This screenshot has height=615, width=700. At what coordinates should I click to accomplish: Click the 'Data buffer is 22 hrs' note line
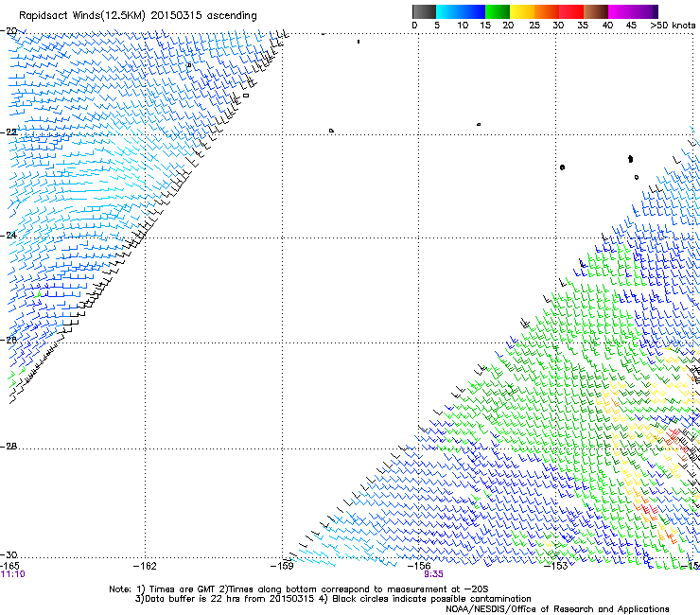tap(333, 599)
